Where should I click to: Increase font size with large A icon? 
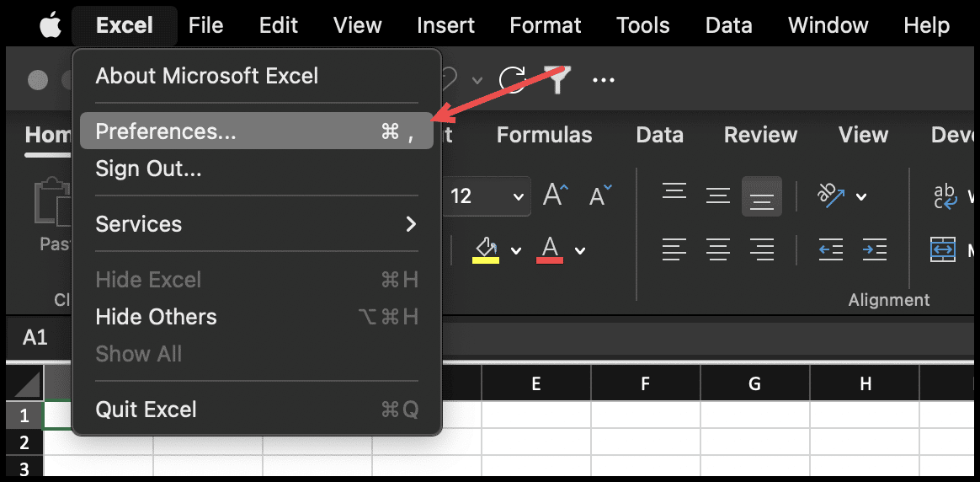click(x=555, y=195)
